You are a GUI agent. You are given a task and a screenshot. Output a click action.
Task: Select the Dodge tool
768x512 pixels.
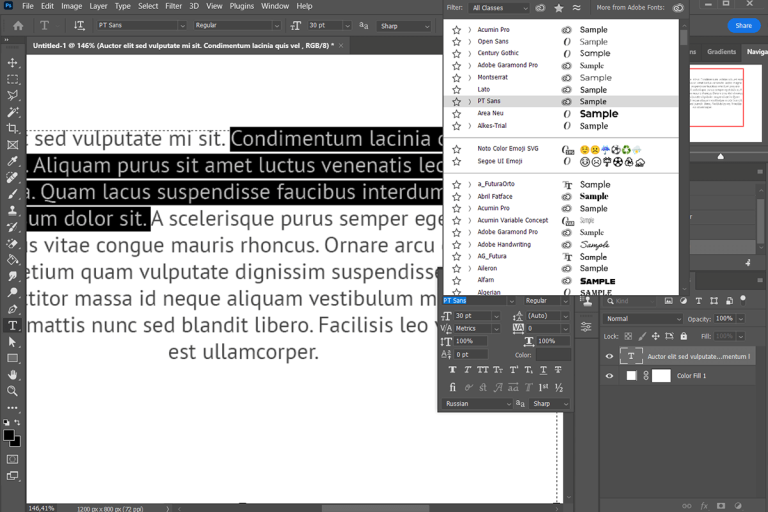click(13, 293)
